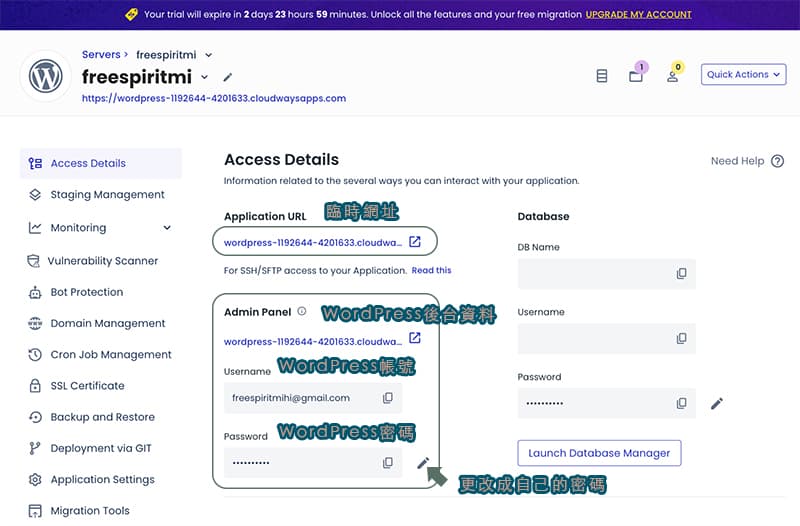Screen dimensions: 800x526
Task: Expand the freespiritmi application dropdown
Action: click(205, 77)
